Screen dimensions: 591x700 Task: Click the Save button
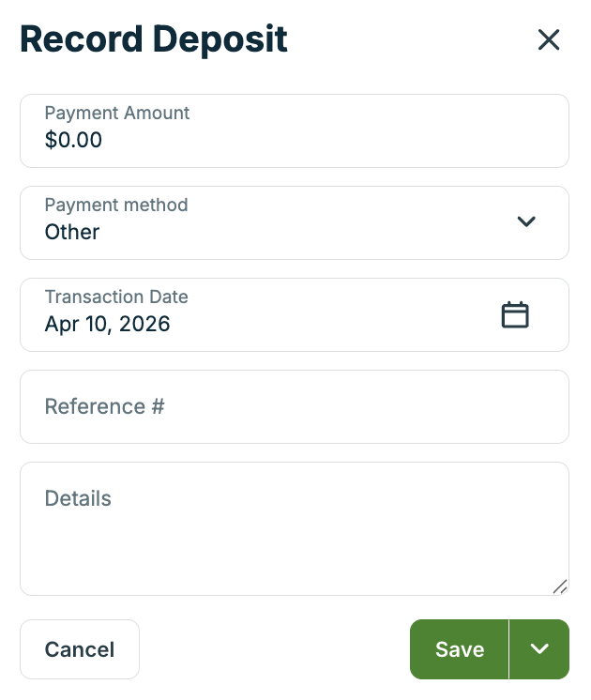(x=460, y=649)
